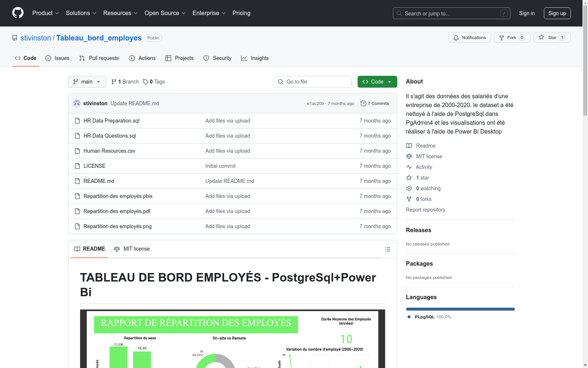Viewport: 588px width, 368px height.
Task: Open the Packages section heading link
Action: 419,263
